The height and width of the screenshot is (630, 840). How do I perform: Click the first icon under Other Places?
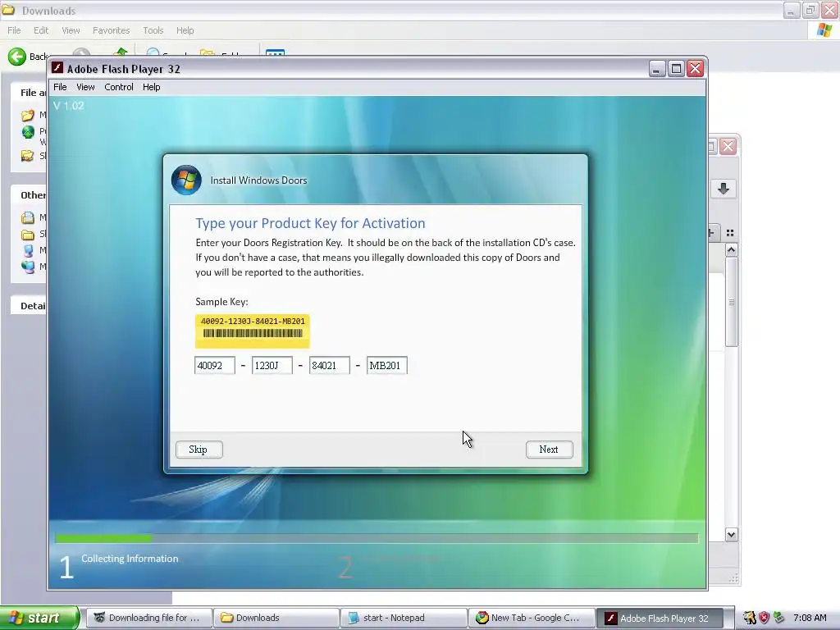[x=28, y=217]
